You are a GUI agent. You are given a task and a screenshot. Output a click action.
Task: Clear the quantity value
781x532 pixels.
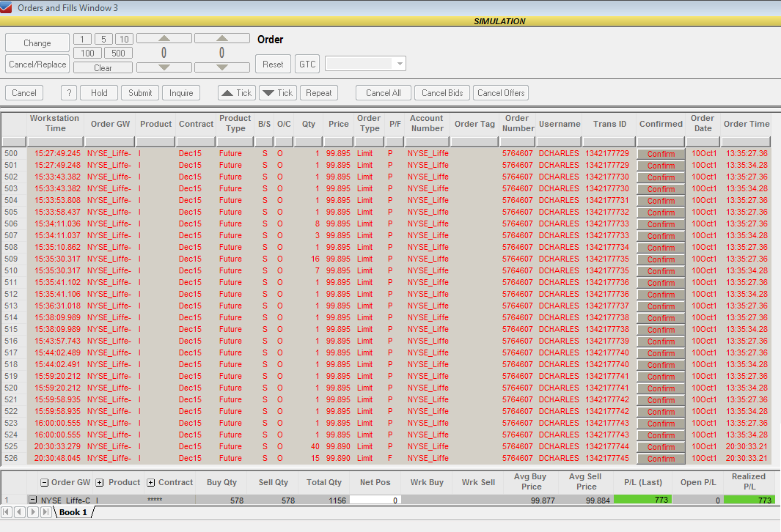[103, 67]
